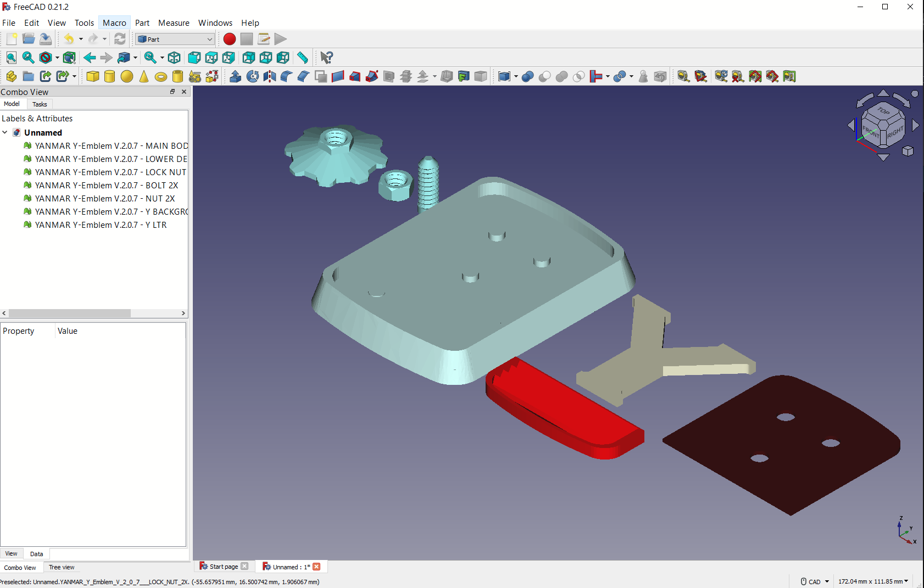Collapse the Unnamed document tree
924x588 pixels.
coord(5,132)
